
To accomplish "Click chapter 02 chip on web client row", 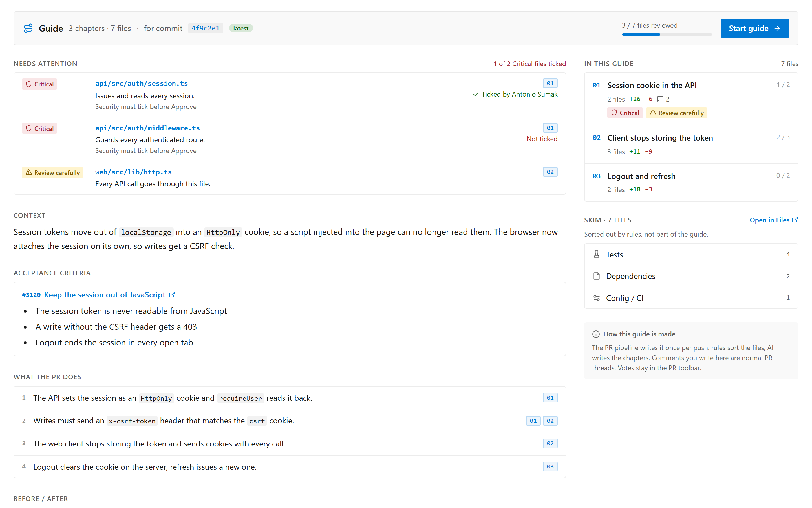I will coord(550,443).
